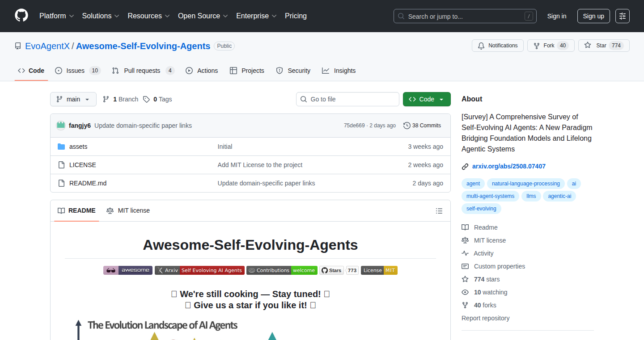644x340 pixels.
Task: Open the main branch selector dropdown
Action: click(x=73, y=99)
